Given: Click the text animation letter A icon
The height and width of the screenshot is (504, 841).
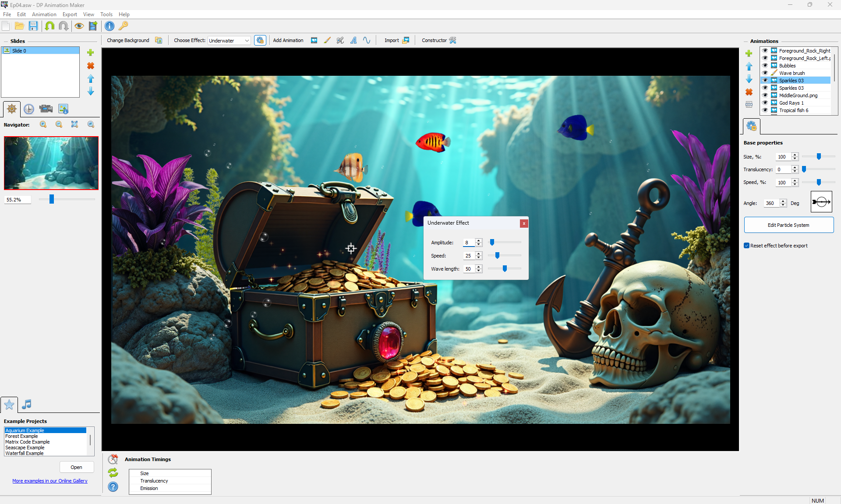Looking at the screenshot, I should pos(353,40).
